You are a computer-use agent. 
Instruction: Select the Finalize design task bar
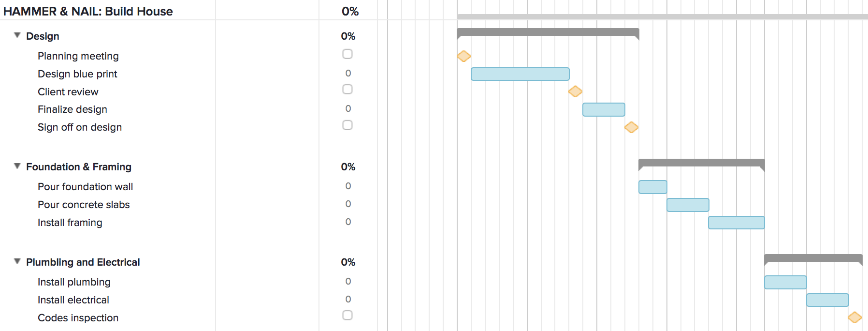click(x=604, y=110)
